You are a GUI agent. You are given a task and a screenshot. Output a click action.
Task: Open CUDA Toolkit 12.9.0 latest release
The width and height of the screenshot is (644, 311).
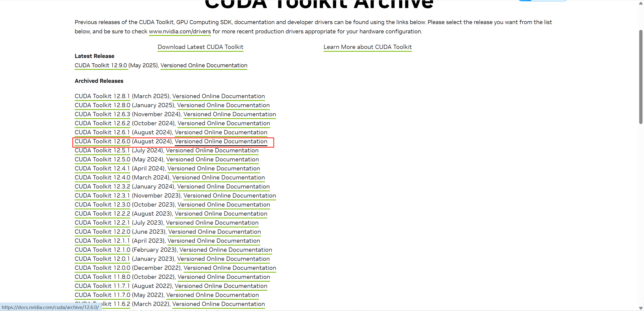click(x=101, y=66)
